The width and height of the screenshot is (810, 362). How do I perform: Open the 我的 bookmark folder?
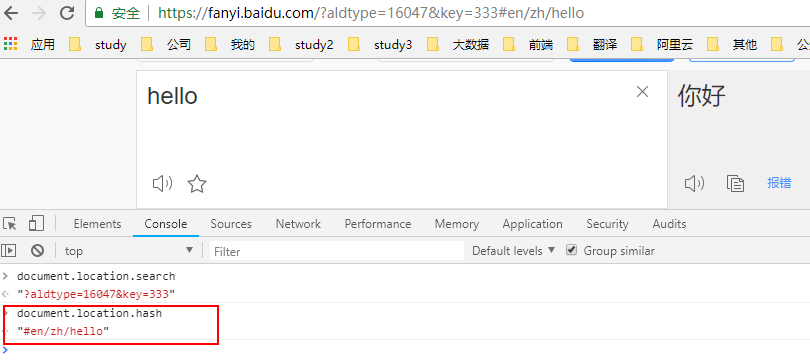[x=230, y=45]
